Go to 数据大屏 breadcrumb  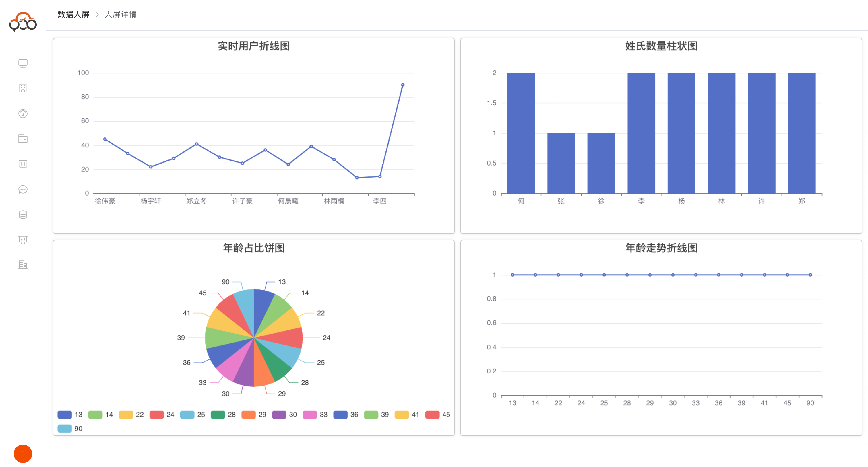[73, 14]
